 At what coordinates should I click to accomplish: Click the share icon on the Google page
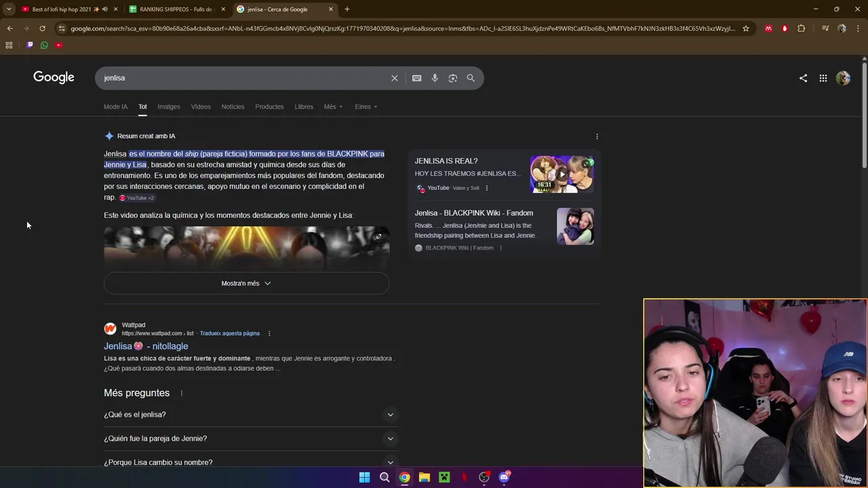click(x=803, y=78)
